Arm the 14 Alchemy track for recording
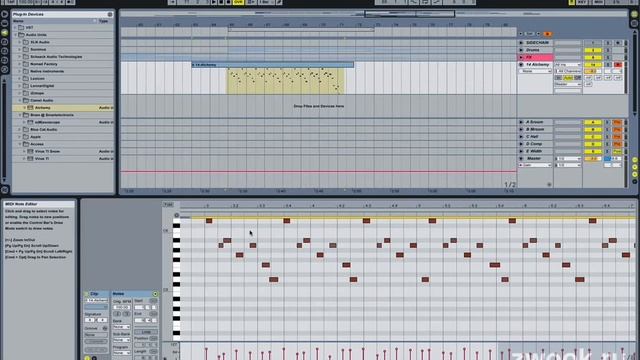 (618, 65)
